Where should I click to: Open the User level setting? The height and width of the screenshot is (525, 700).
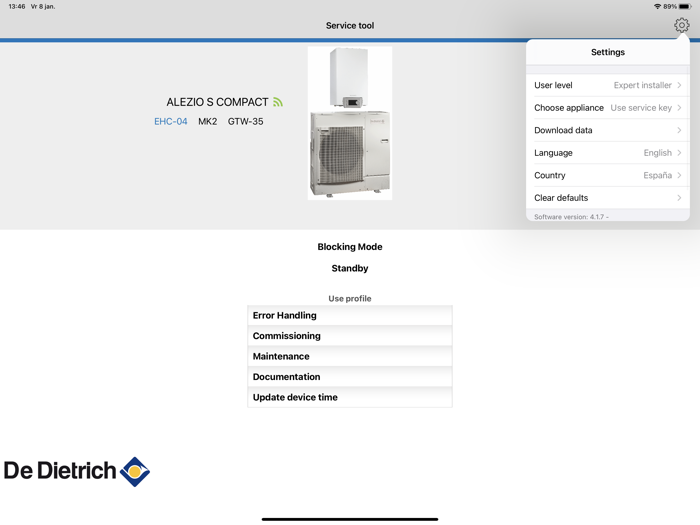[x=608, y=85]
